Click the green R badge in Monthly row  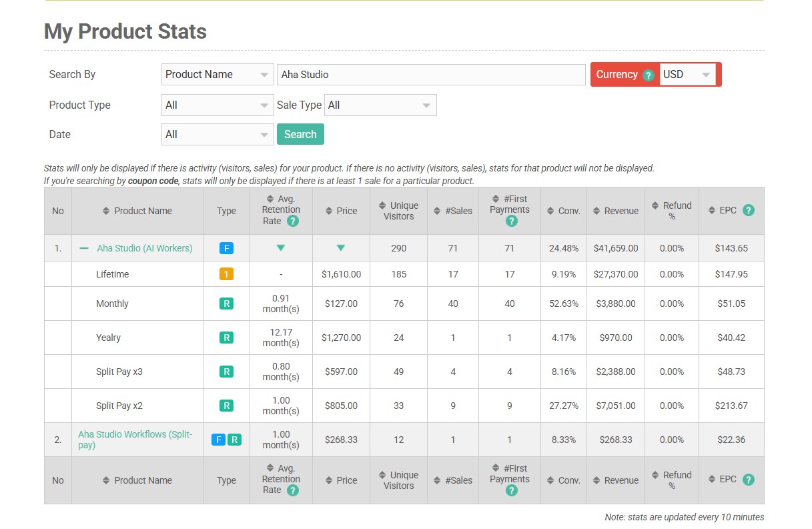pyautogui.click(x=226, y=304)
